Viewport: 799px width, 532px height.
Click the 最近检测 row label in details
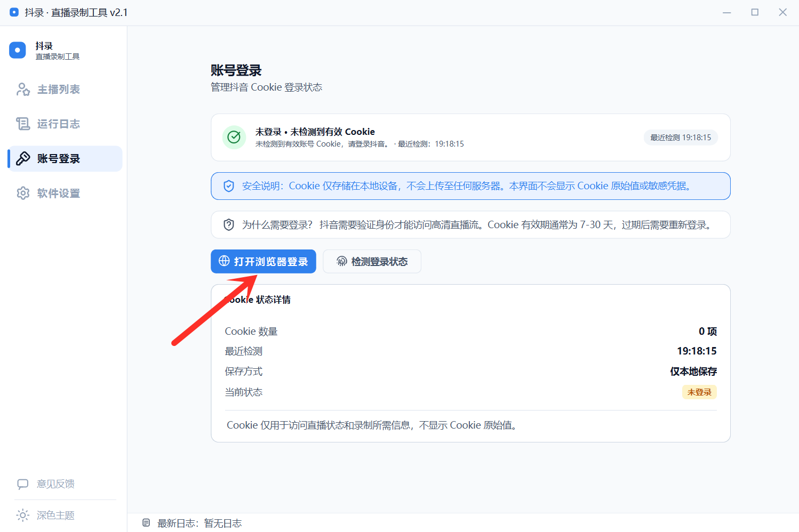click(244, 351)
